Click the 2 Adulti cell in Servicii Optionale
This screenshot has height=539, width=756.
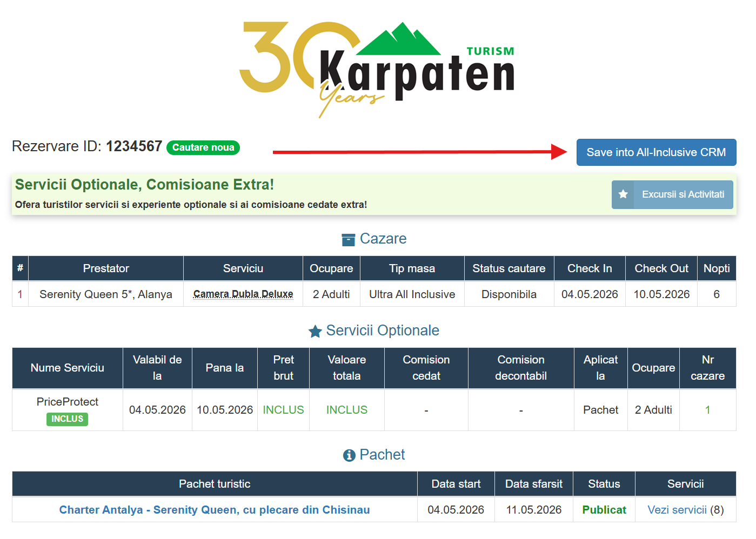[653, 410]
